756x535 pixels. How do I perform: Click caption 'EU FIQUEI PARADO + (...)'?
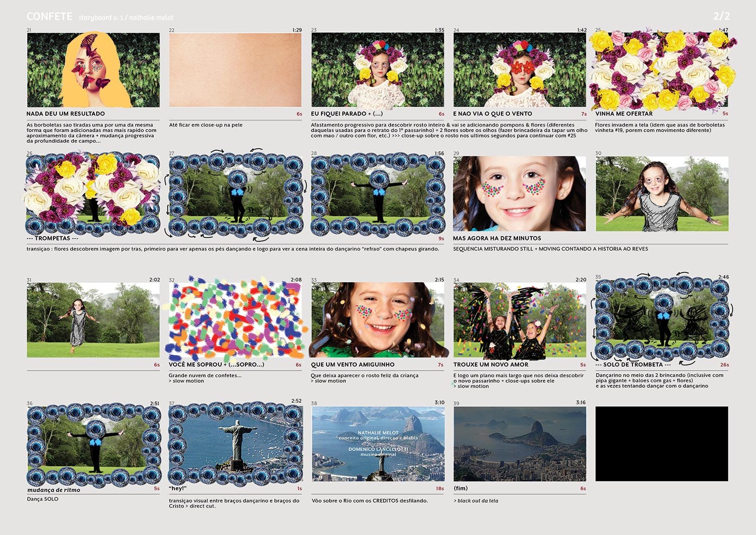pyautogui.click(x=347, y=114)
